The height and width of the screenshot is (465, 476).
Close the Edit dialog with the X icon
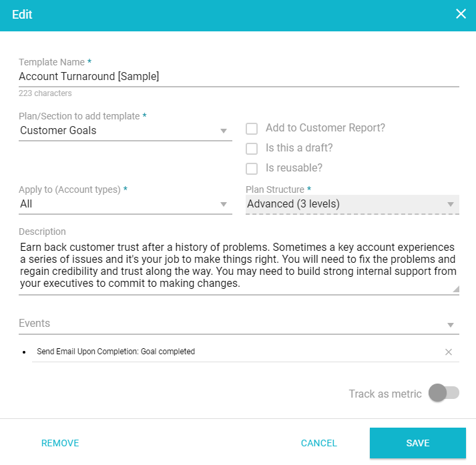461,14
